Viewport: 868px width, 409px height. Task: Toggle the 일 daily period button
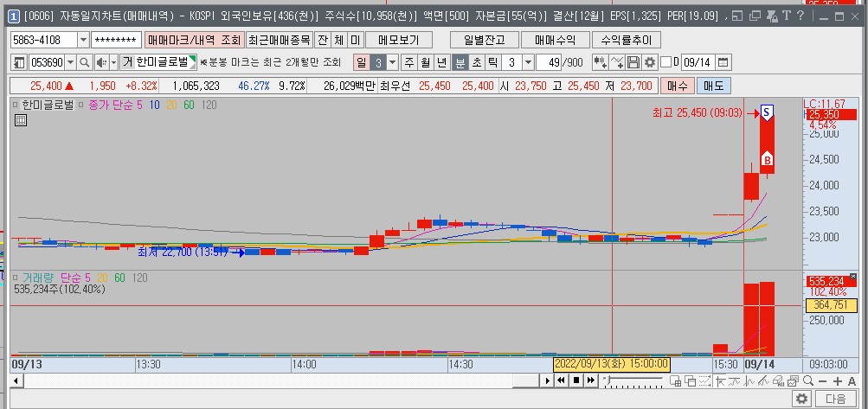(361, 62)
